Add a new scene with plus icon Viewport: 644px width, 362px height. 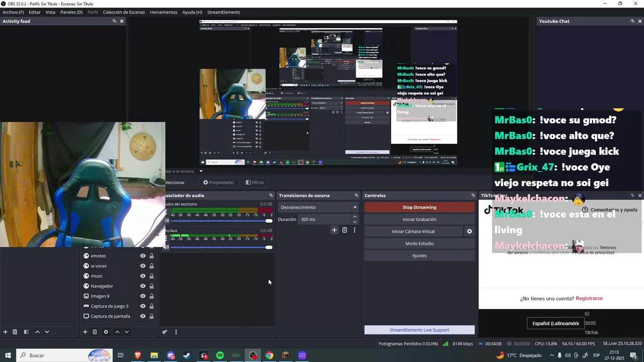point(6,332)
